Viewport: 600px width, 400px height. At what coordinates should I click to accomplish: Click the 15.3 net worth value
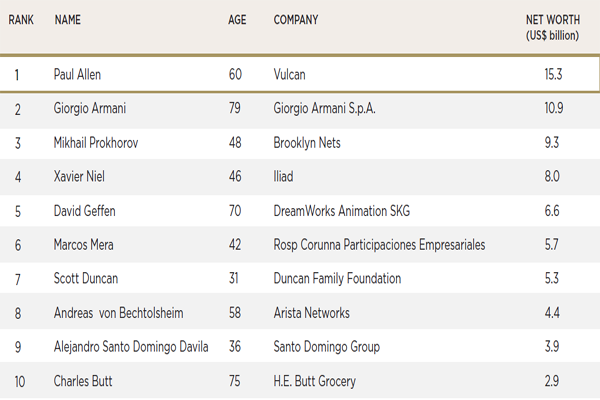pos(552,74)
